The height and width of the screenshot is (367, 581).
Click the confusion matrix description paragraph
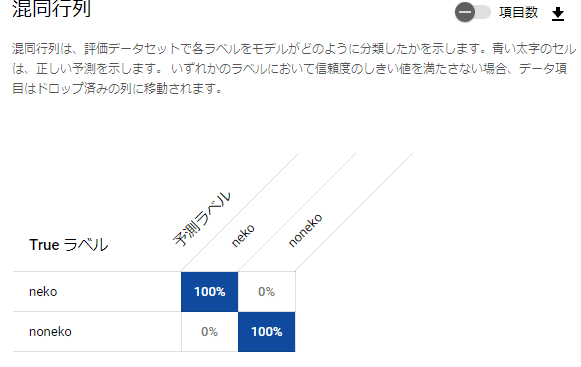pyautogui.click(x=294, y=69)
